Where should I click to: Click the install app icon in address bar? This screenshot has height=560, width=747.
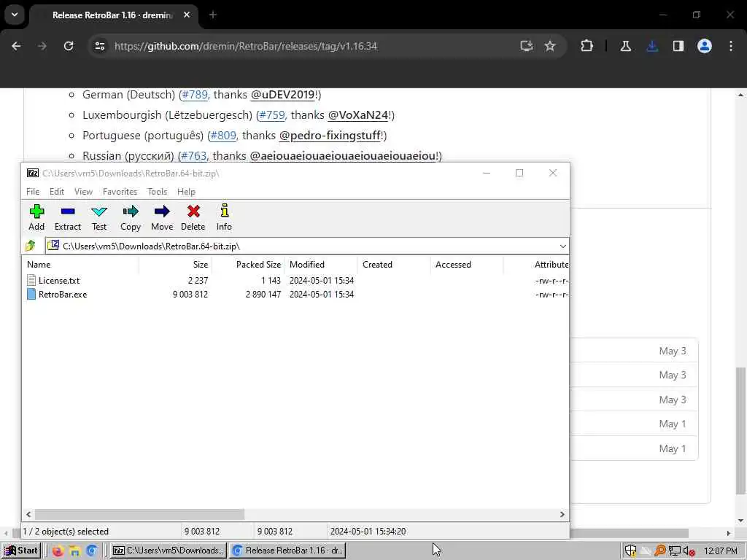tap(527, 46)
